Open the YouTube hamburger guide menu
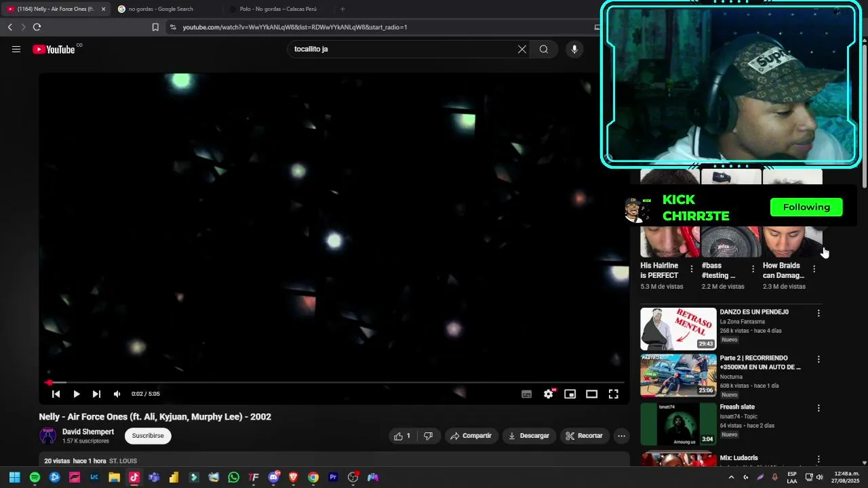The height and width of the screenshot is (488, 868). [16, 49]
